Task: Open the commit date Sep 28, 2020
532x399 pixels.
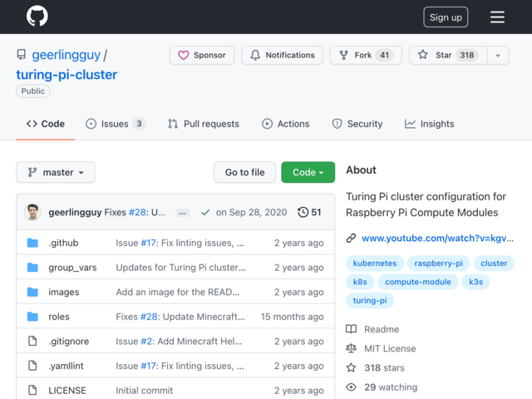Action: [x=251, y=213]
